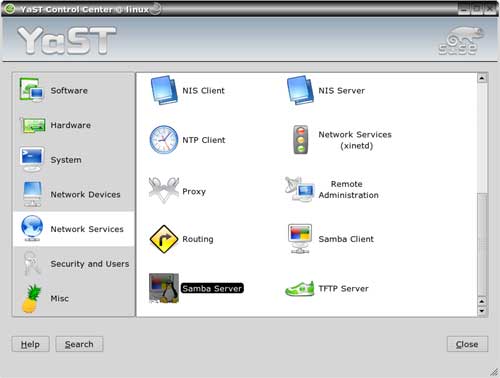Select the Network Services globe icon
Screen dimensions: 500x378
coord(32,229)
